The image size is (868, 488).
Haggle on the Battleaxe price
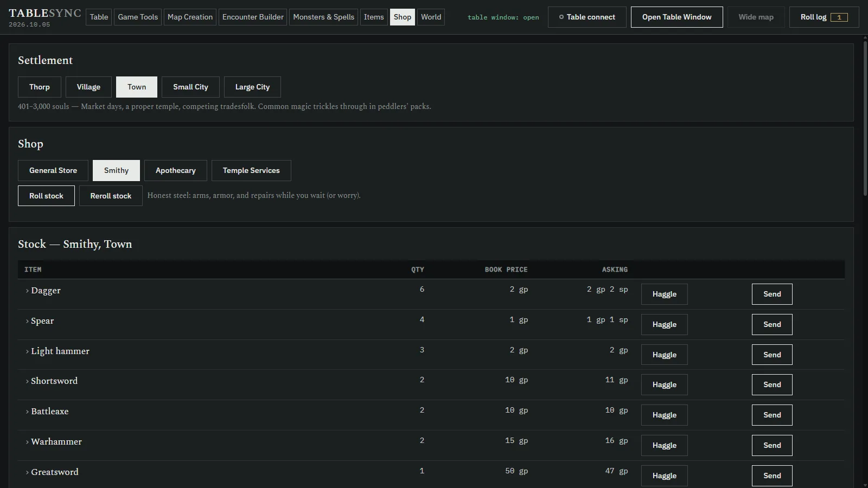tap(665, 415)
